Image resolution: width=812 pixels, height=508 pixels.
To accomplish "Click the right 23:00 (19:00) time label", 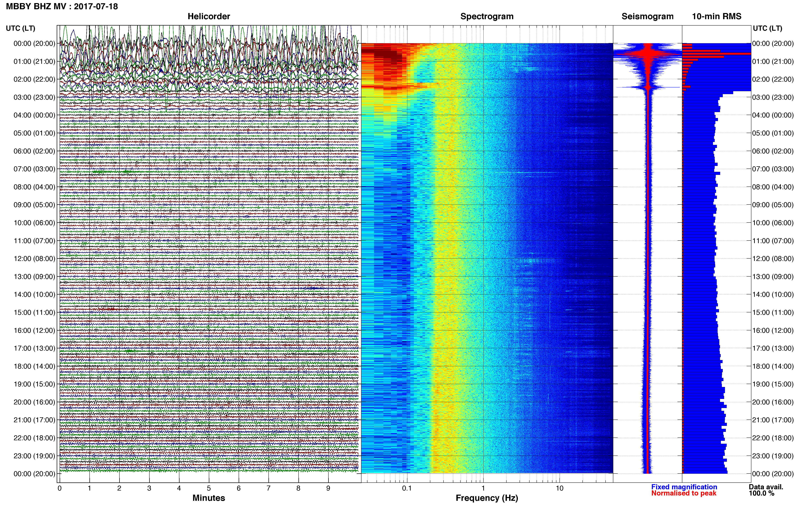I will click(773, 456).
